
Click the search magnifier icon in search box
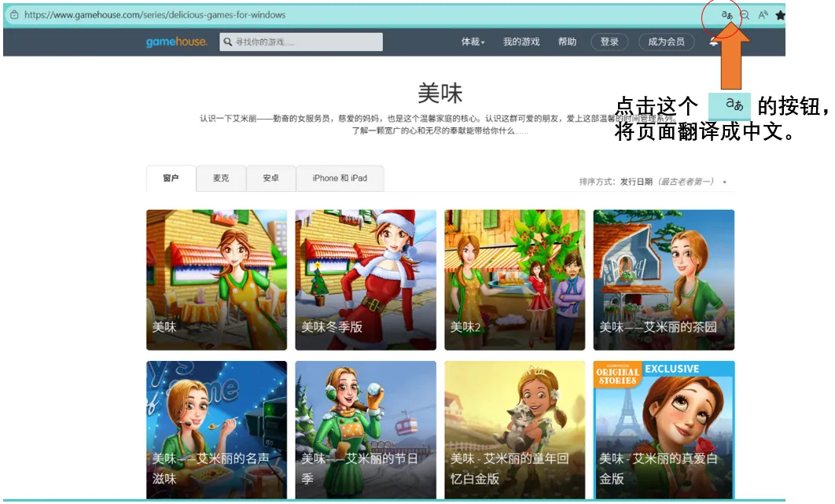228,42
